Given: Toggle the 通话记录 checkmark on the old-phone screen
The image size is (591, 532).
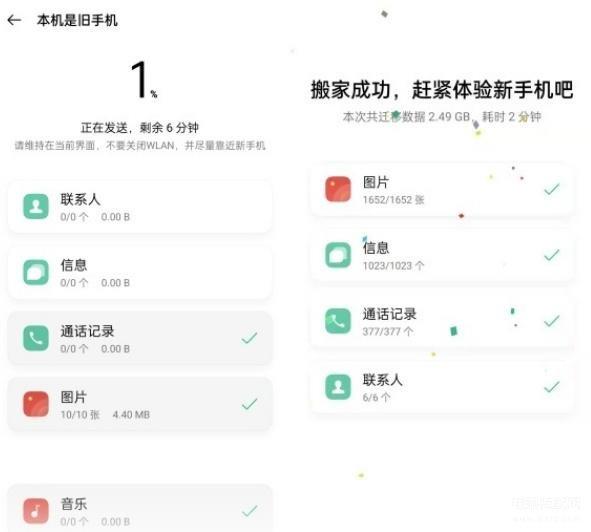Looking at the screenshot, I should pos(250,338).
